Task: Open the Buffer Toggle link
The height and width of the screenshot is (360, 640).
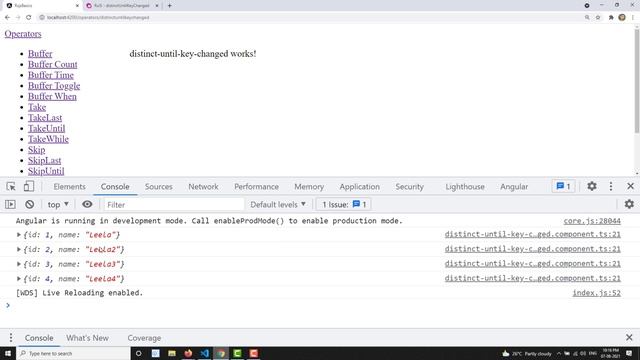Action: click(x=54, y=86)
